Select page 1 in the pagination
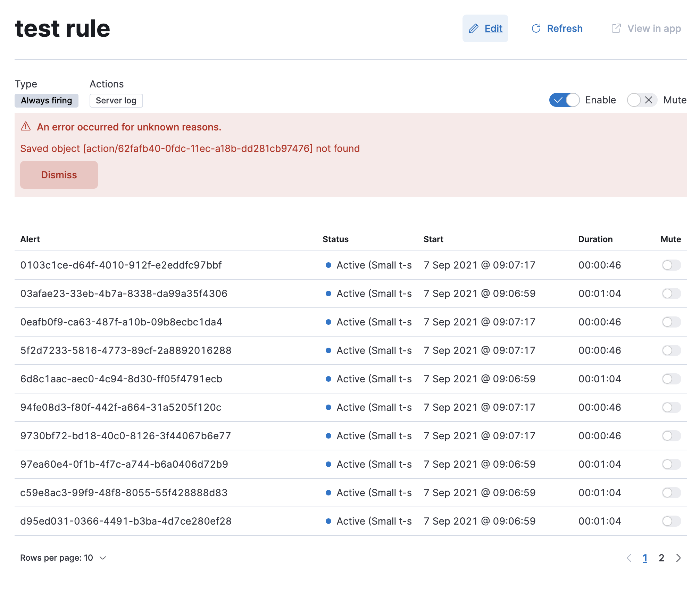Viewport: 700px width, 594px height. pos(645,558)
